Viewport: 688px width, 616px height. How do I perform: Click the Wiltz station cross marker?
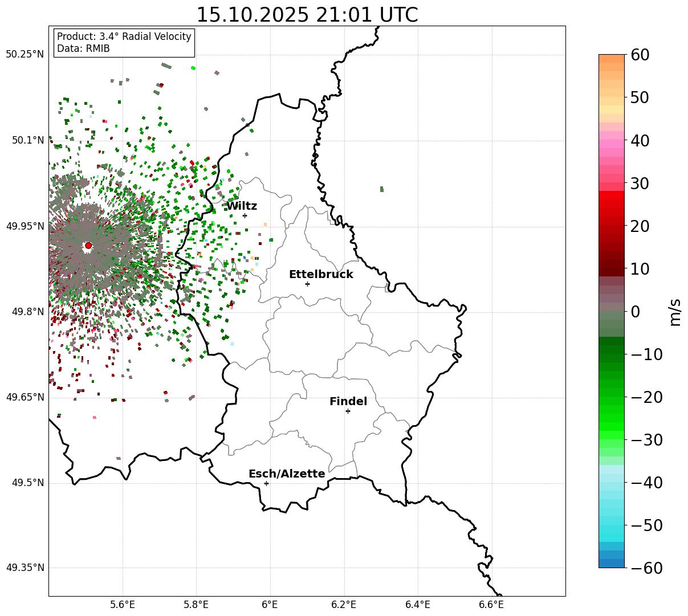point(245,215)
